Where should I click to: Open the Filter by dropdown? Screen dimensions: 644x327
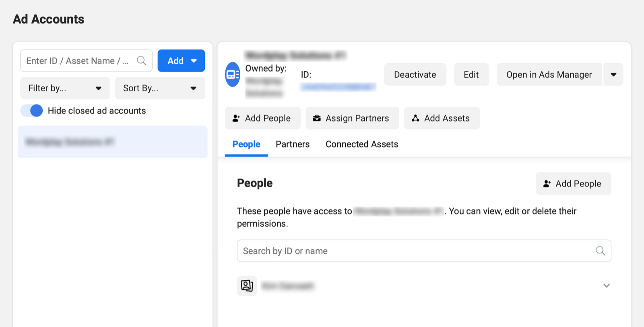pyautogui.click(x=65, y=88)
